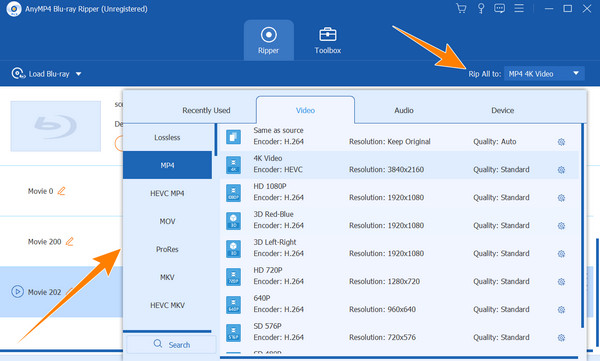Click the preset list vertical scrollbar
600x361 pixels.
(582, 226)
